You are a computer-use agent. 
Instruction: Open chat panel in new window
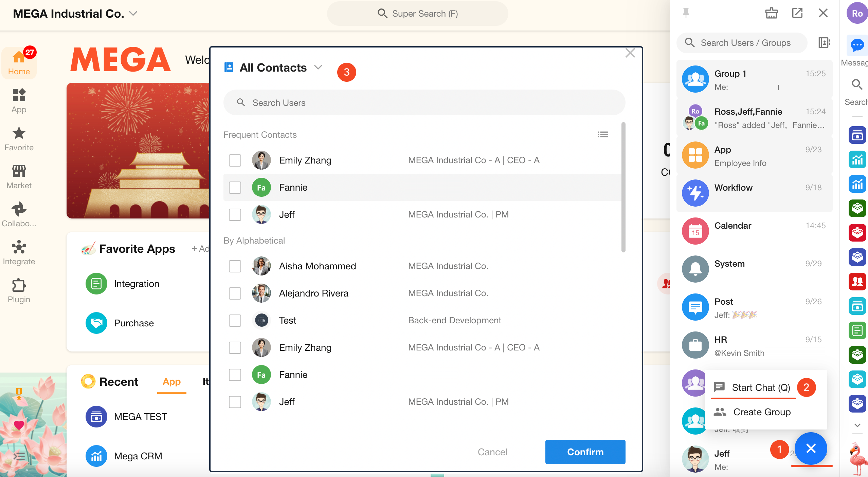(x=797, y=13)
